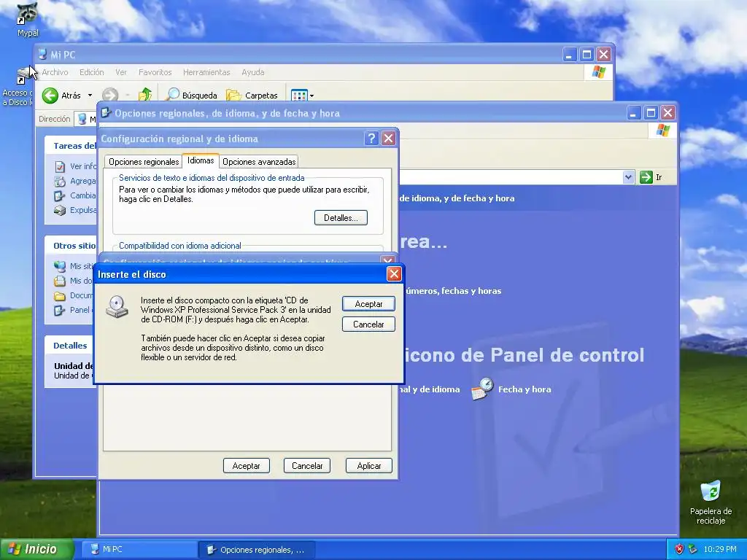Click the Windows logo in Mi PC window

click(x=598, y=72)
